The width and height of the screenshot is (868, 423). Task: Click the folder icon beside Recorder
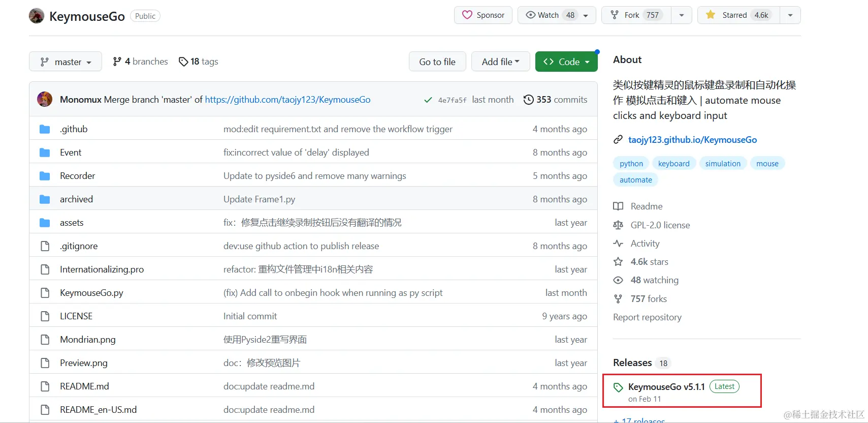pos(45,176)
